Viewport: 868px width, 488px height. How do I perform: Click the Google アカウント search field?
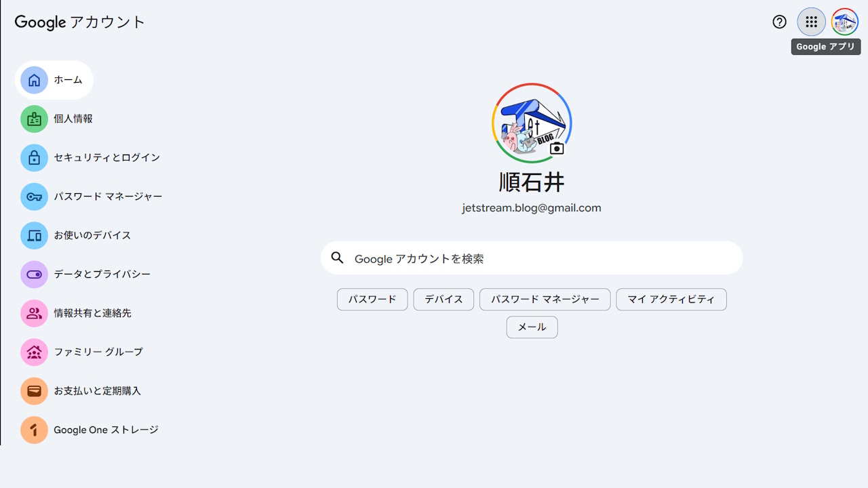tap(532, 258)
